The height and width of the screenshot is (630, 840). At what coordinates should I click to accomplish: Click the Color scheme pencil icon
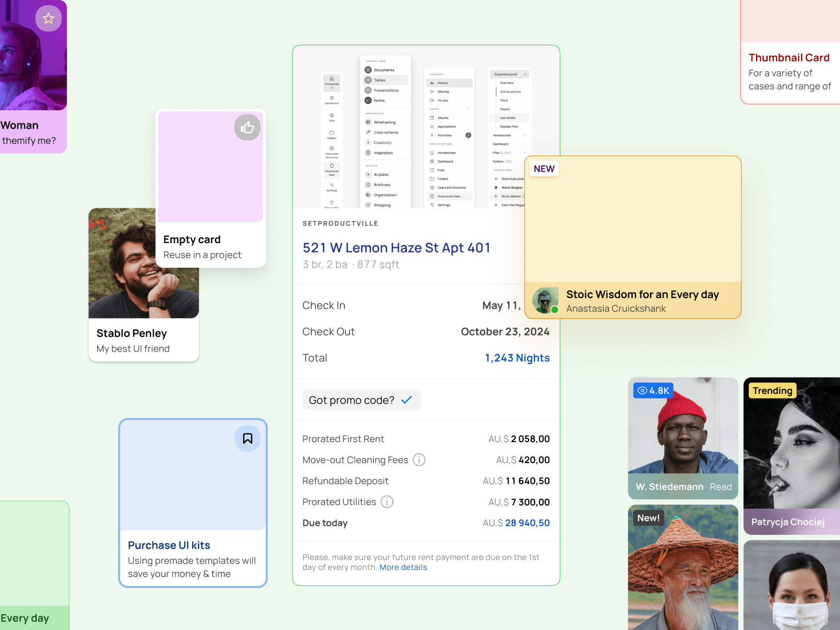tap(368, 132)
